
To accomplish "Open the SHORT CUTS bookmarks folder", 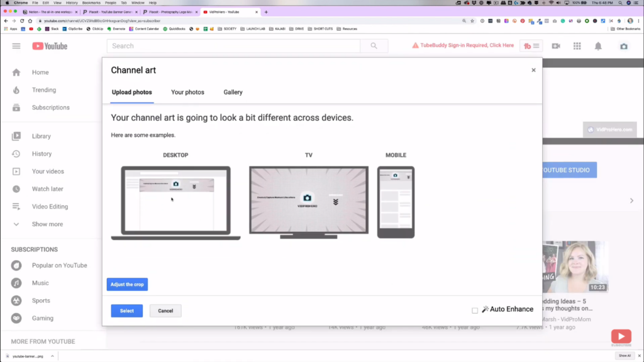I will click(320, 29).
